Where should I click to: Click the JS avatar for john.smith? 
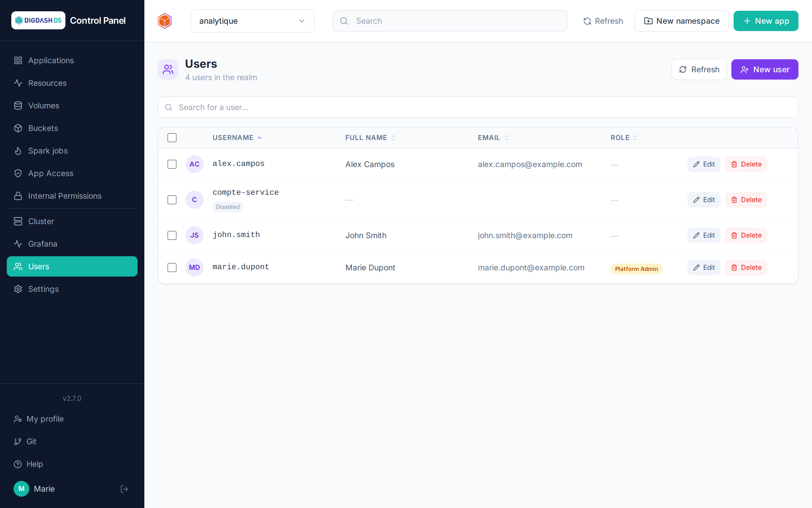pos(195,236)
